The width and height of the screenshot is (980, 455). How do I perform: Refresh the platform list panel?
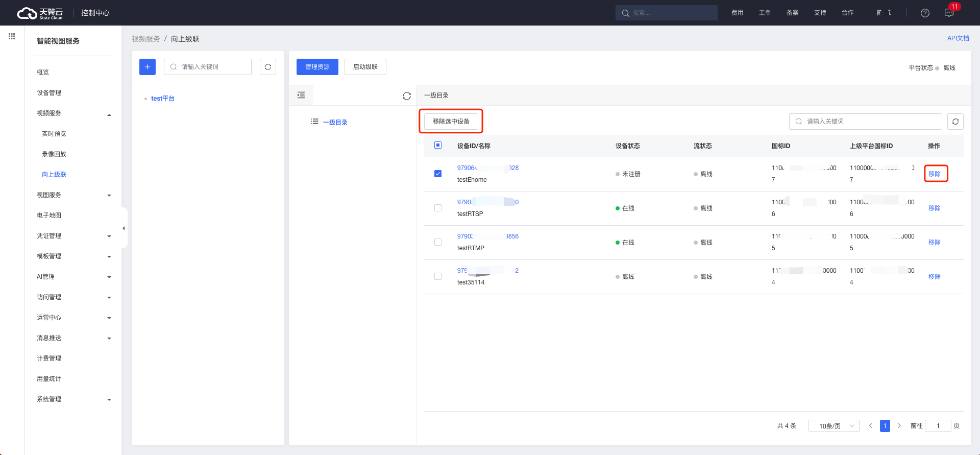(268, 67)
